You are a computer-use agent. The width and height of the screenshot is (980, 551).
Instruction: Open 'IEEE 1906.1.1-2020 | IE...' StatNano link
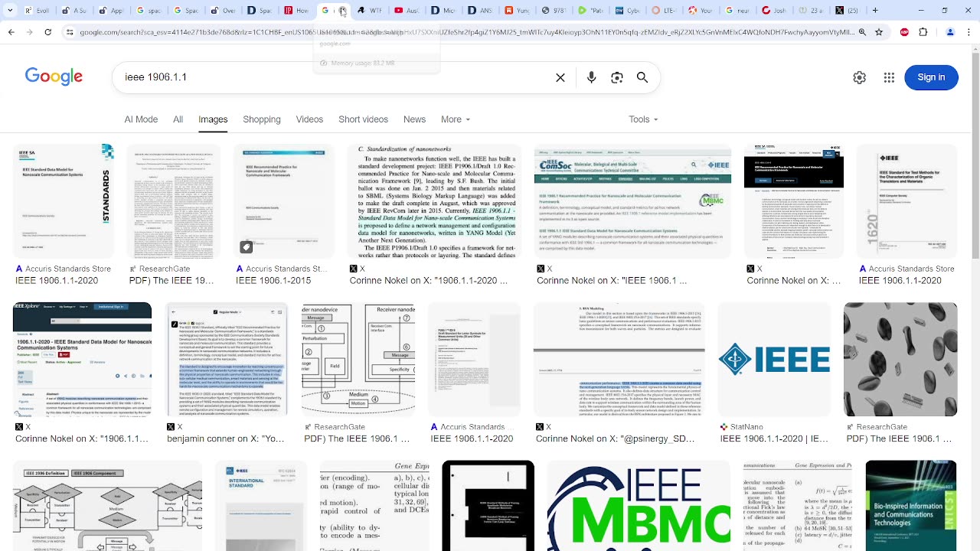[774, 439]
